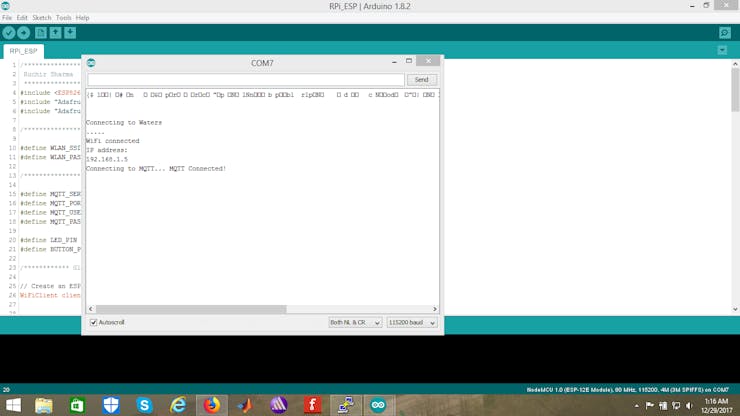Open Skype from the taskbar
Image resolution: width=740 pixels, height=416 pixels.
click(x=144, y=405)
